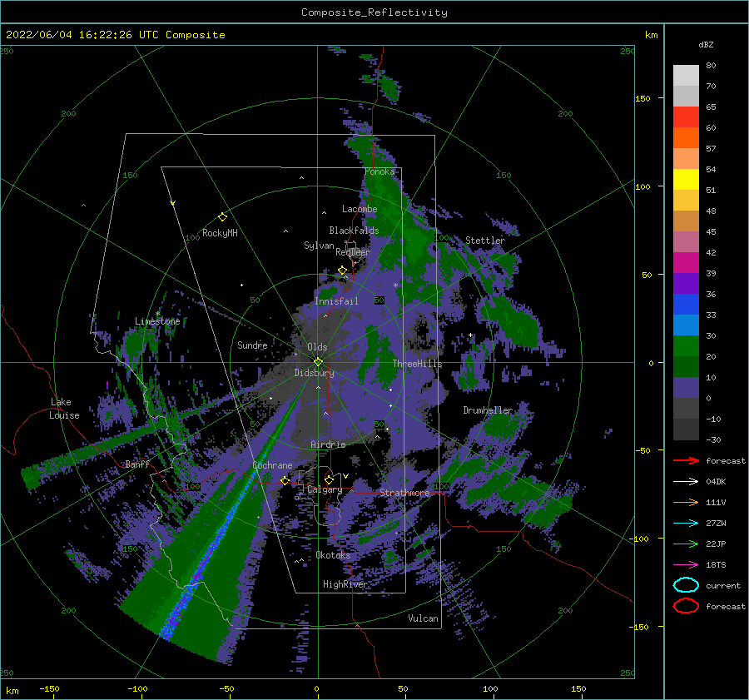Viewport: 749px width, 700px height.
Task: Click the bright red swatch below 65 dBZ
Action: [x=686, y=117]
